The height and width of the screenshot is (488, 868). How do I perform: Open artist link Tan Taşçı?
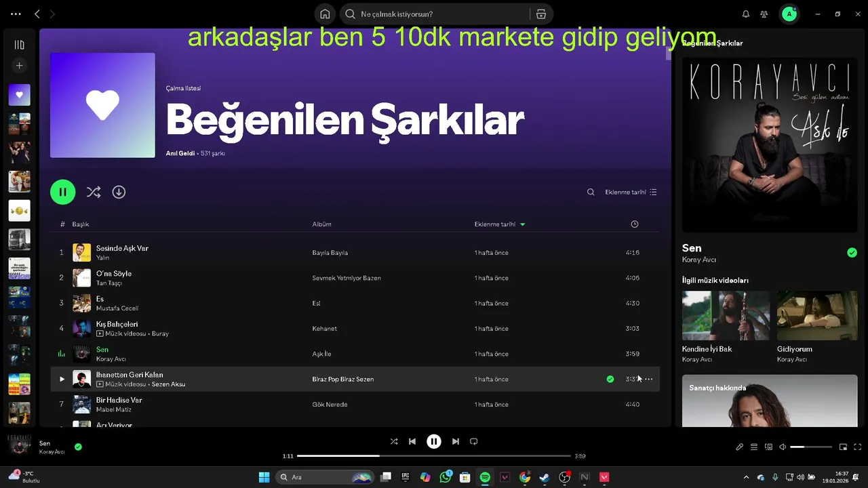[109, 283]
